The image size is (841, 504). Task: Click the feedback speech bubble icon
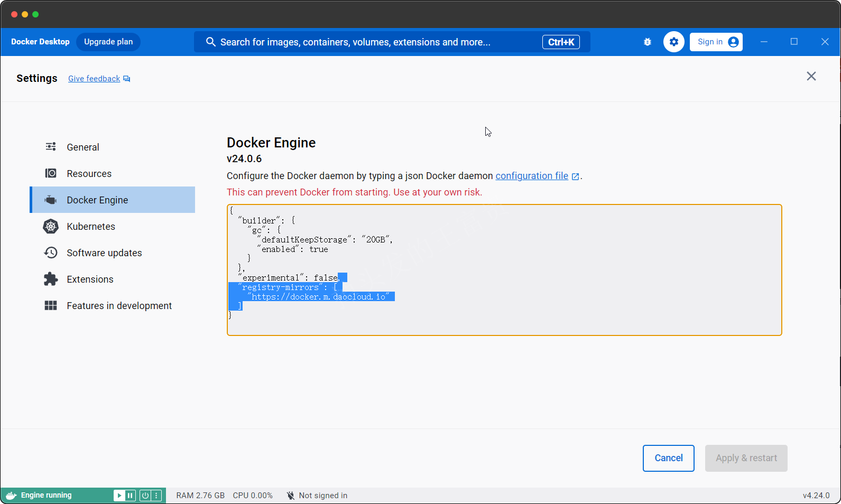point(127,79)
